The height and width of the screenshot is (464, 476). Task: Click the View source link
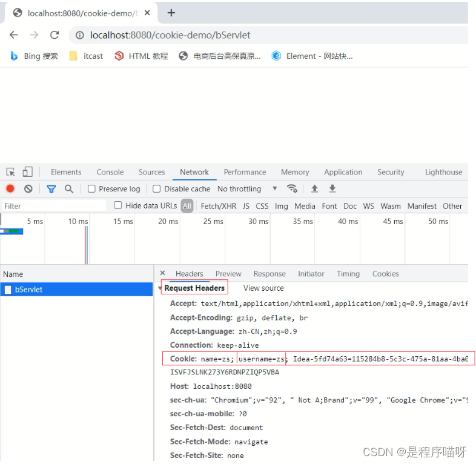(263, 288)
